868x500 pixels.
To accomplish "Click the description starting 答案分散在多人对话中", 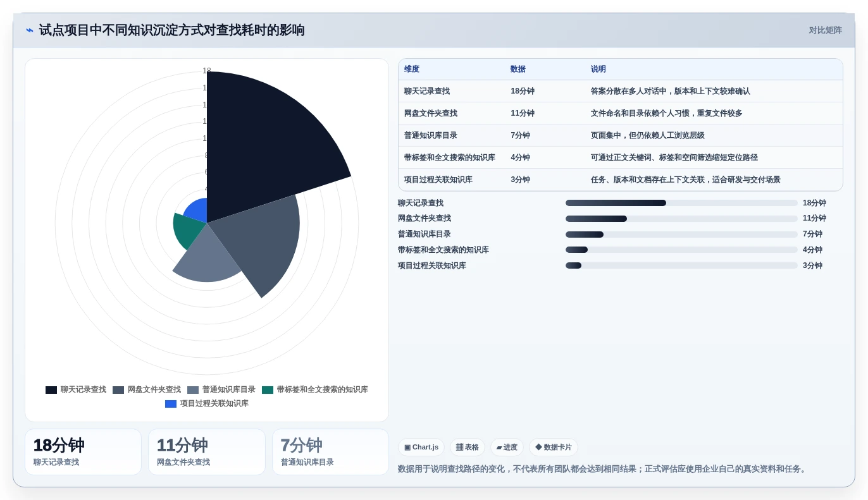I will point(671,91).
